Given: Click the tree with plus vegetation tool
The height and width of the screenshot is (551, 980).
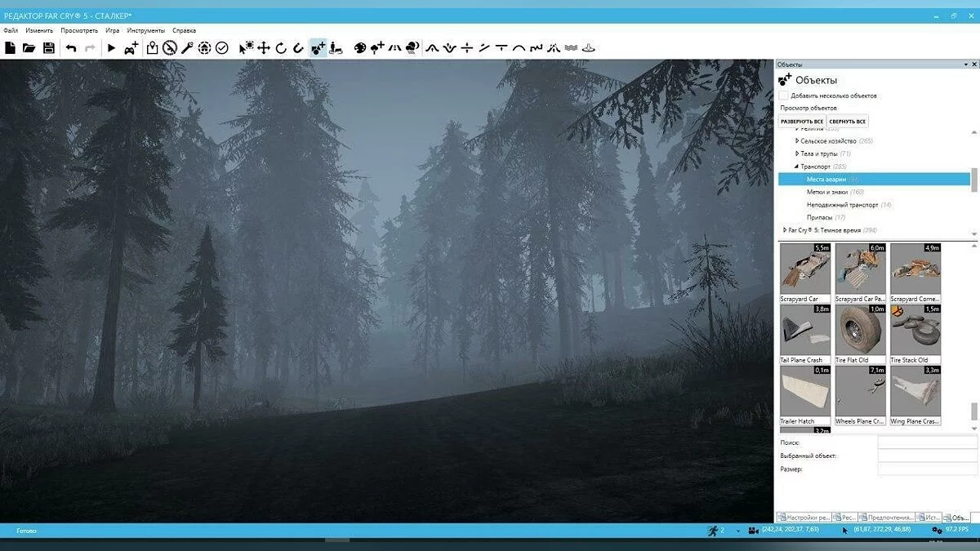Looking at the screenshot, I should pos(377,48).
